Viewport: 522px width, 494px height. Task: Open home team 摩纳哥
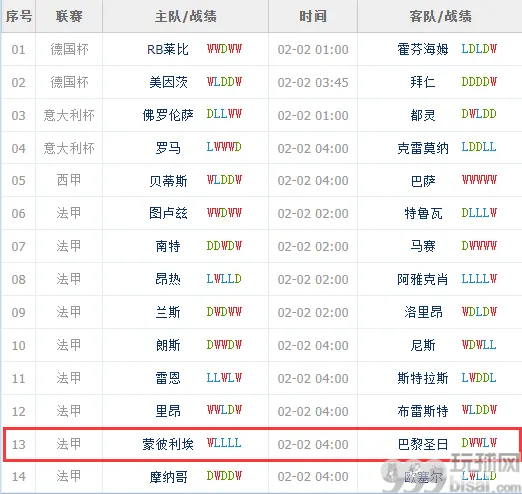[x=168, y=477]
